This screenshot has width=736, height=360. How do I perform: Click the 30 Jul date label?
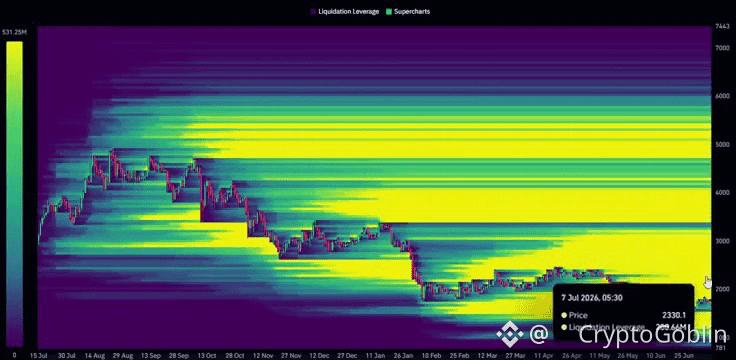coord(67,356)
